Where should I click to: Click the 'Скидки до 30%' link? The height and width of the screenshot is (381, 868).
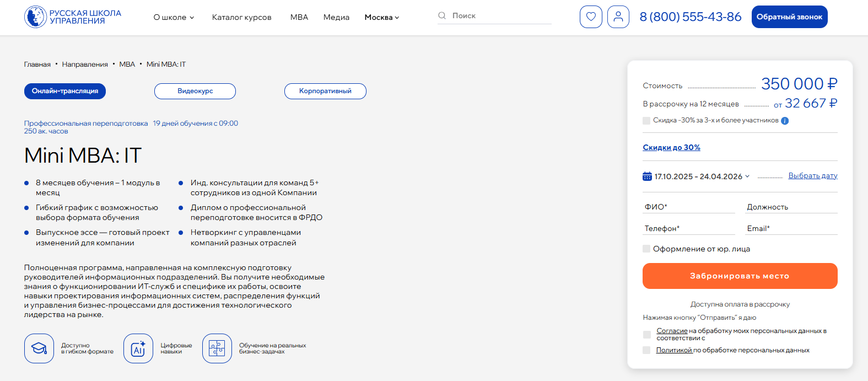pyautogui.click(x=671, y=147)
